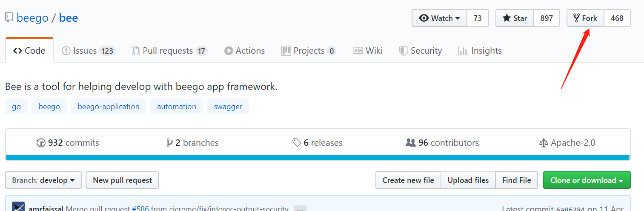Open pull request #586 link
644x211 pixels.
tap(140, 208)
